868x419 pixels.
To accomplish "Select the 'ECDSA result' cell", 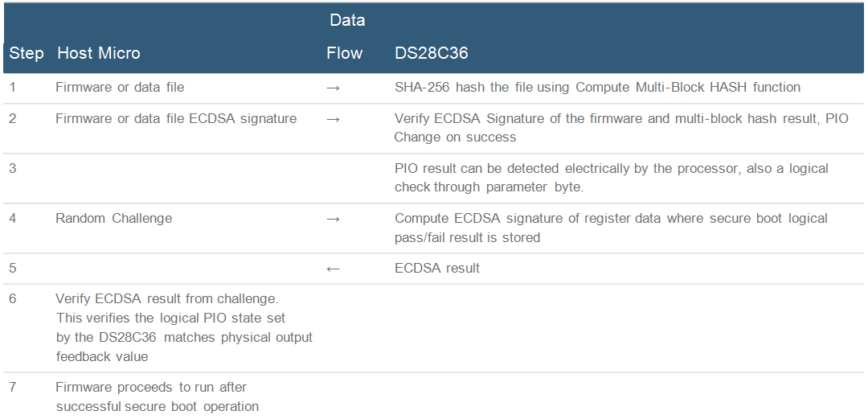I will 437,269.
